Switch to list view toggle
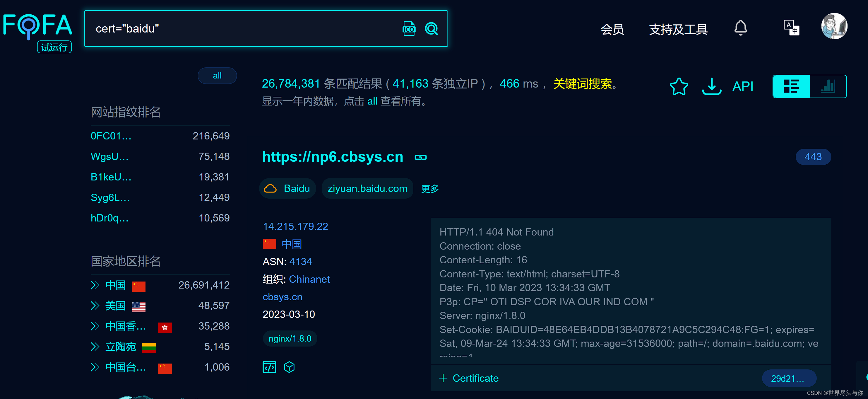Viewport: 868px width, 399px height. point(791,86)
